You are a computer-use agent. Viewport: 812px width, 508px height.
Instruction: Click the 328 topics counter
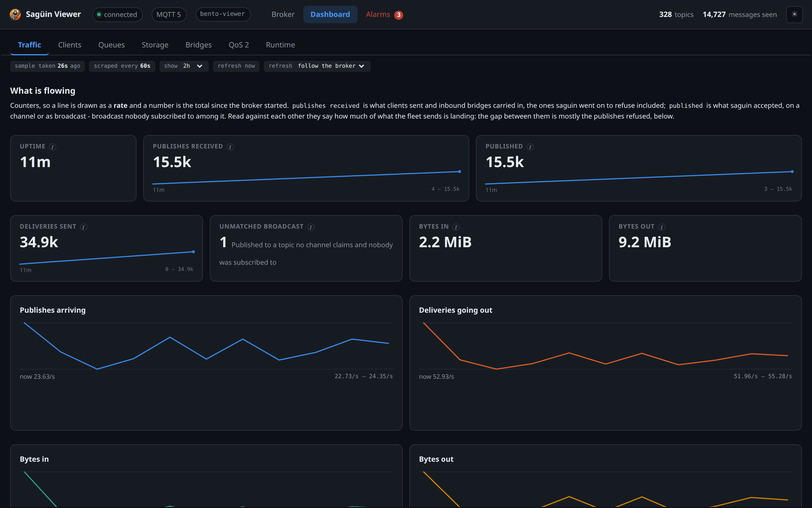click(676, 14)
